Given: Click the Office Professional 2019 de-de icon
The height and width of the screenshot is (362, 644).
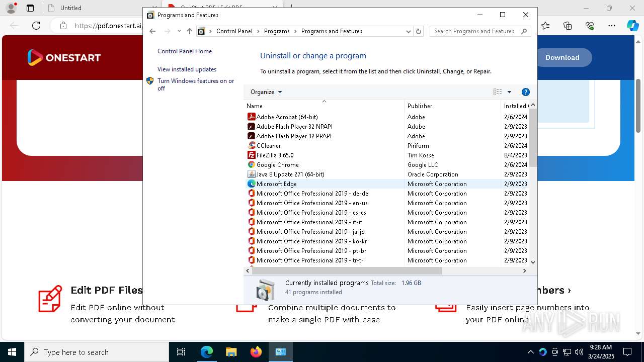Looking at the screenshot, I should point(252,193).
